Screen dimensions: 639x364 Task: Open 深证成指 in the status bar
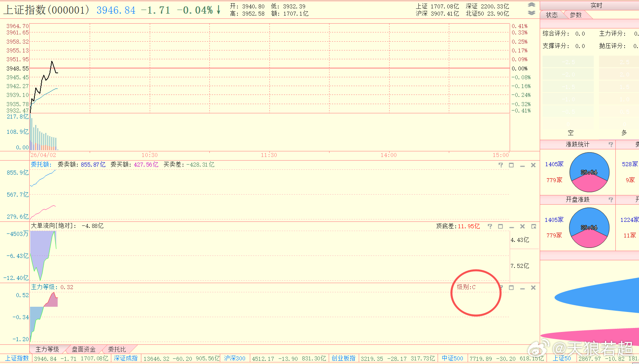pos(126,358)
